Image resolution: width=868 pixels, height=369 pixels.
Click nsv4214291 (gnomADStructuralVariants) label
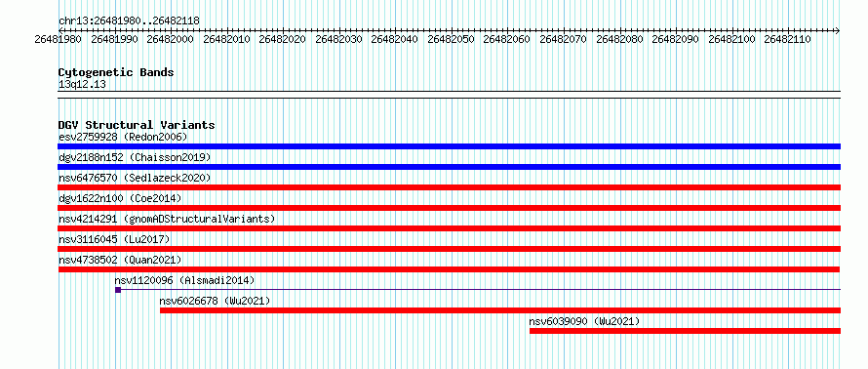[x=167, y=219]
